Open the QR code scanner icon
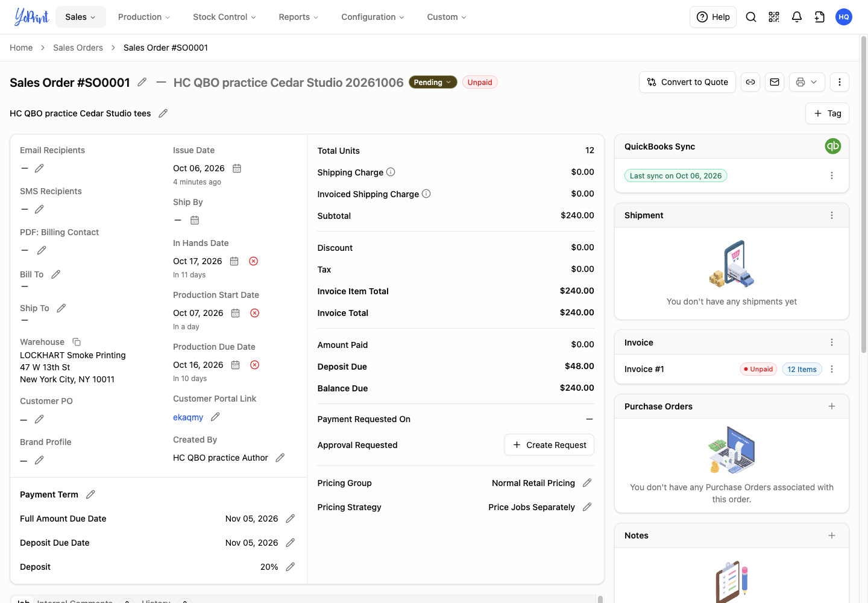Viewport: 868px width, 603px height. click(774, 17)
